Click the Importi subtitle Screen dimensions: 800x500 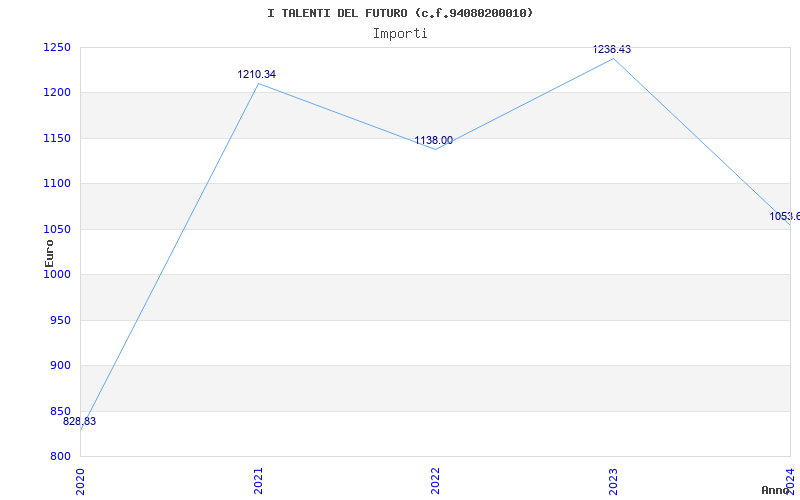400,34
